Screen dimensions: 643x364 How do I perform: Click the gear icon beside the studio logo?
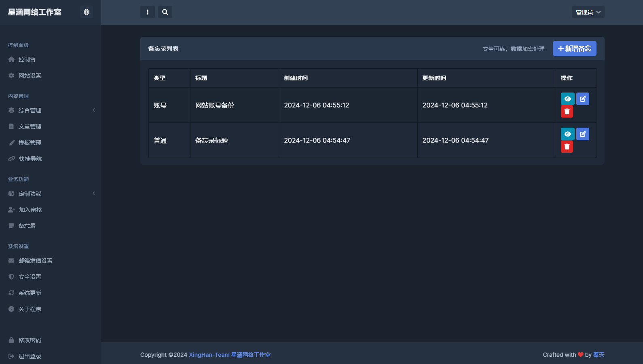(x=86, y=12)
